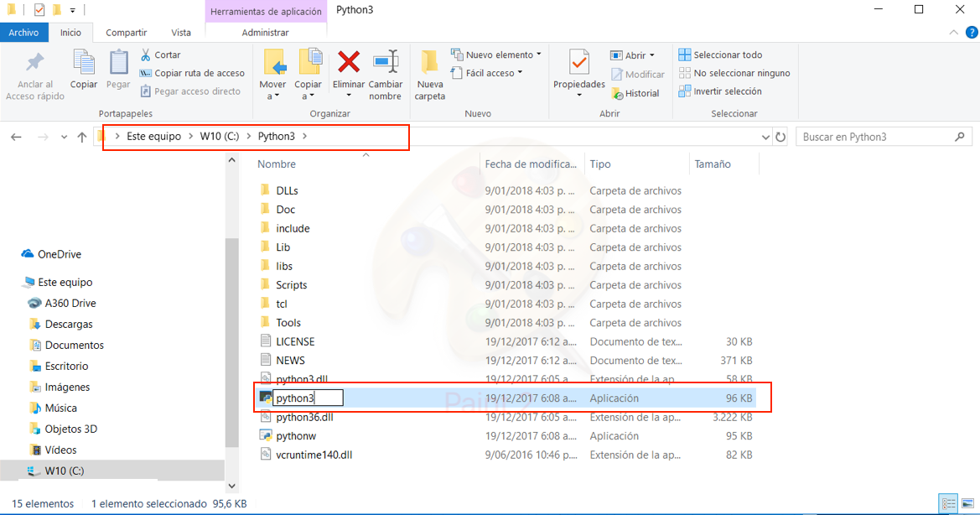Click Modificar in the Abrir group

pos(638,75)
